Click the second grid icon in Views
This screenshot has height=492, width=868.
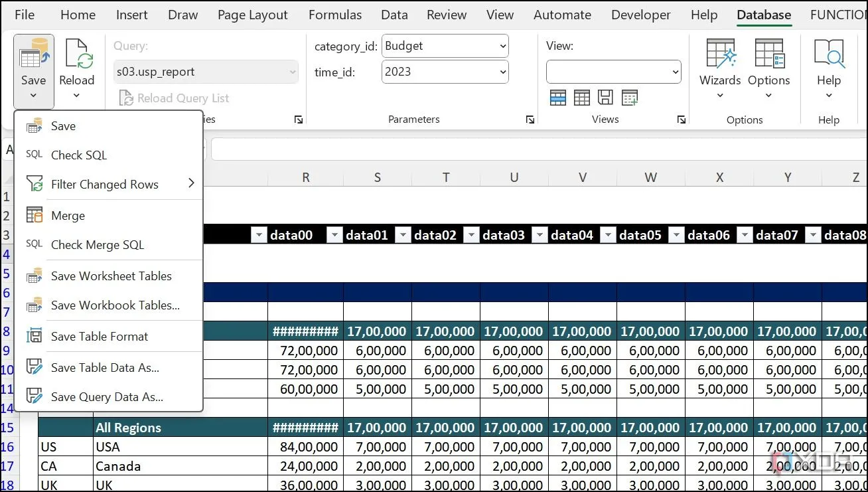(582, 98)
